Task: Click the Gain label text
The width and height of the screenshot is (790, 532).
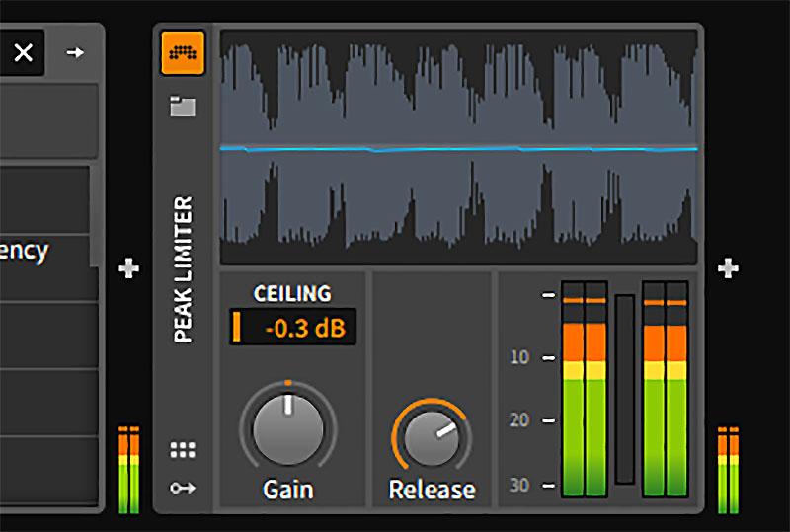Action: tap(288, 490)
